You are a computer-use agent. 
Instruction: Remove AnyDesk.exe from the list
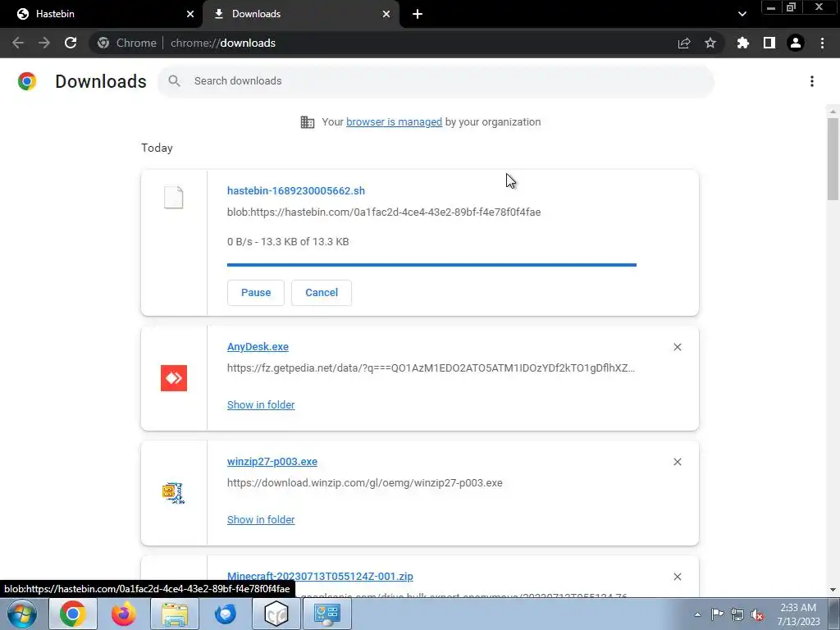pos(678,347)
